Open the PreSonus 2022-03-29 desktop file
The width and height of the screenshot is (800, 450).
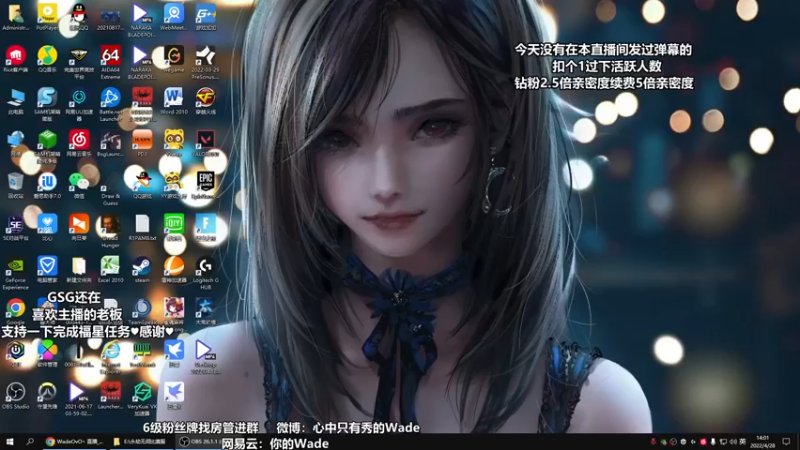[205, 62]
